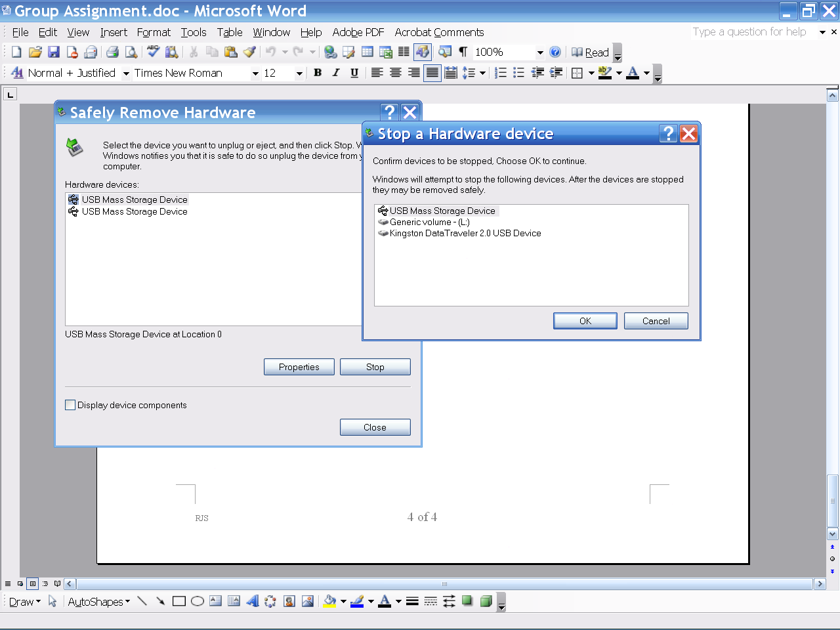Insert a Microsoft Excel worksheet
This screenshot has width=840, height=630.
coord(386,52)
